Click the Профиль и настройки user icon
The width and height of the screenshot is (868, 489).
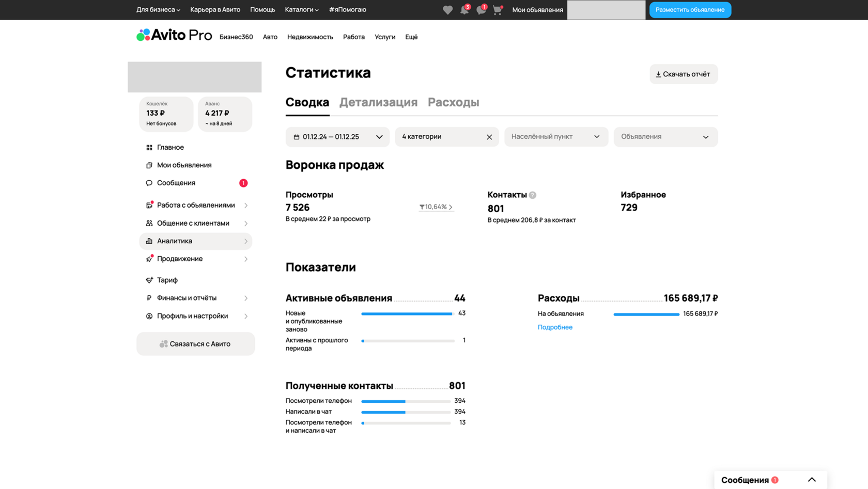coord(149,316)
